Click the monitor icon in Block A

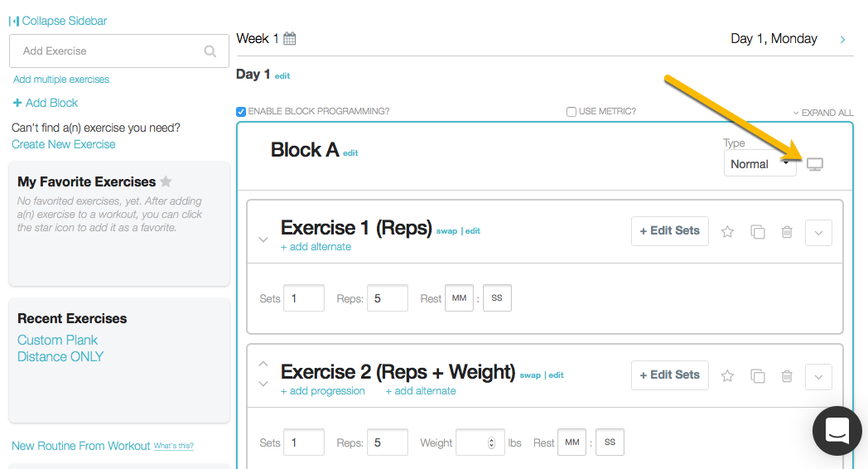[815, 164]
